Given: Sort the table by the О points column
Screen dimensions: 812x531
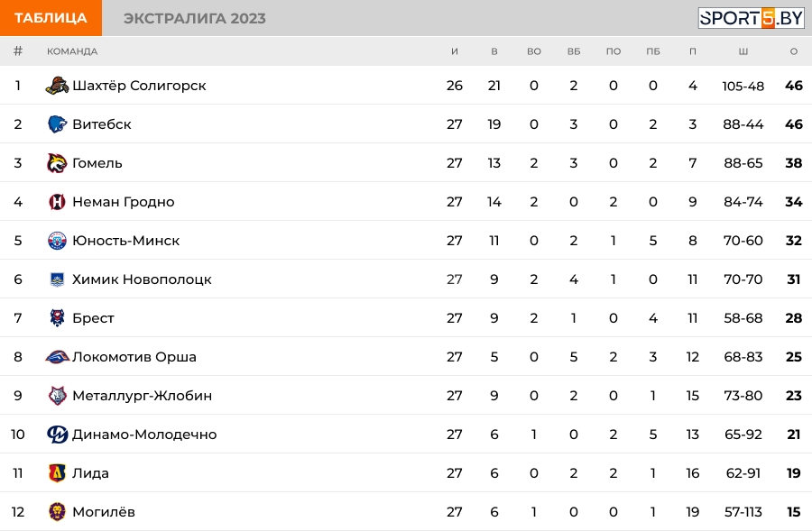Looking at the screenshot, I should tap(793, 51).
